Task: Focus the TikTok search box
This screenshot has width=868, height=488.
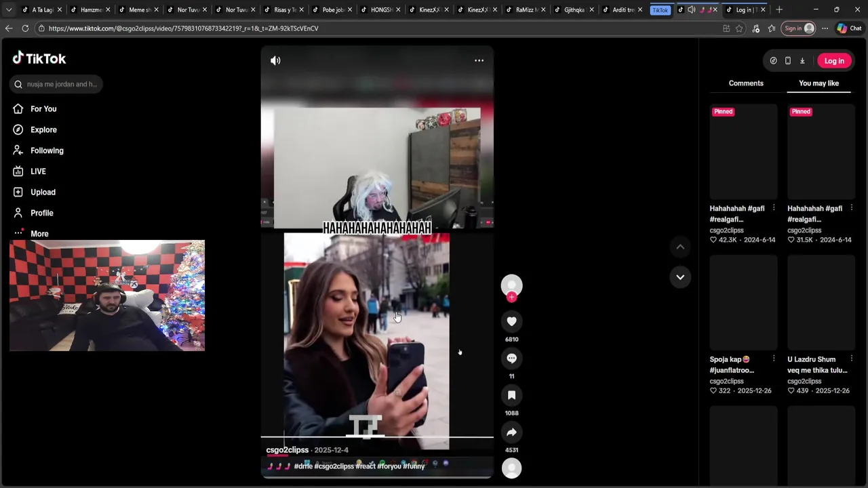Action: (57, 84)
